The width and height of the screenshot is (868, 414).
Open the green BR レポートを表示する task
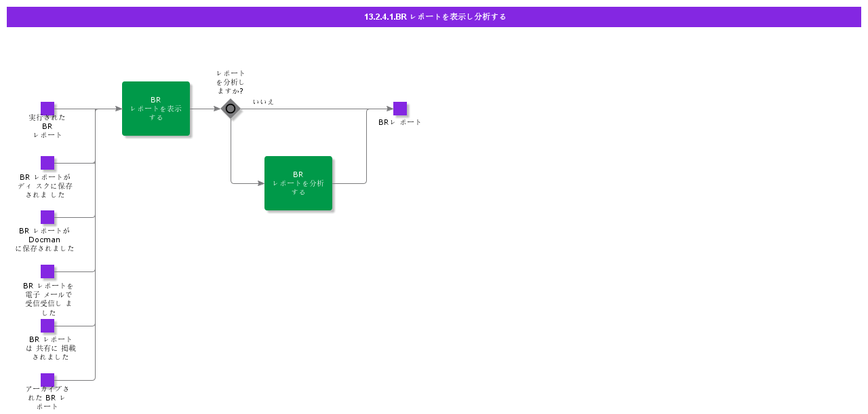point(156,109)
